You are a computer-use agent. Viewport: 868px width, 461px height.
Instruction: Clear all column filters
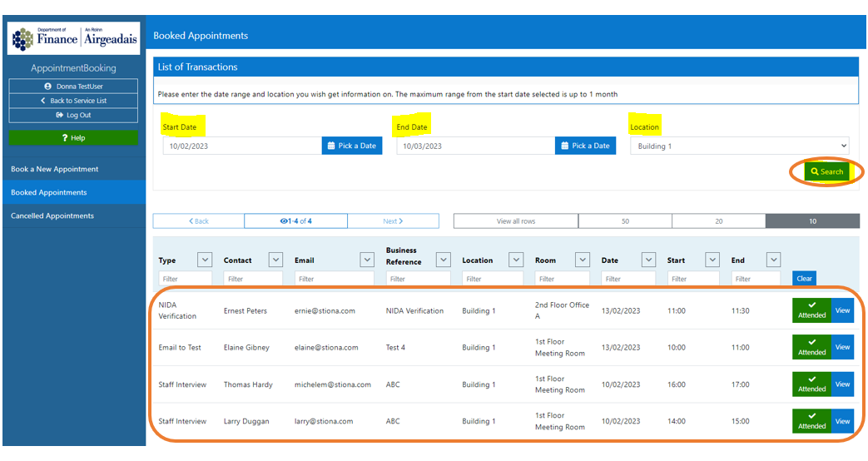tap(804, 279)
